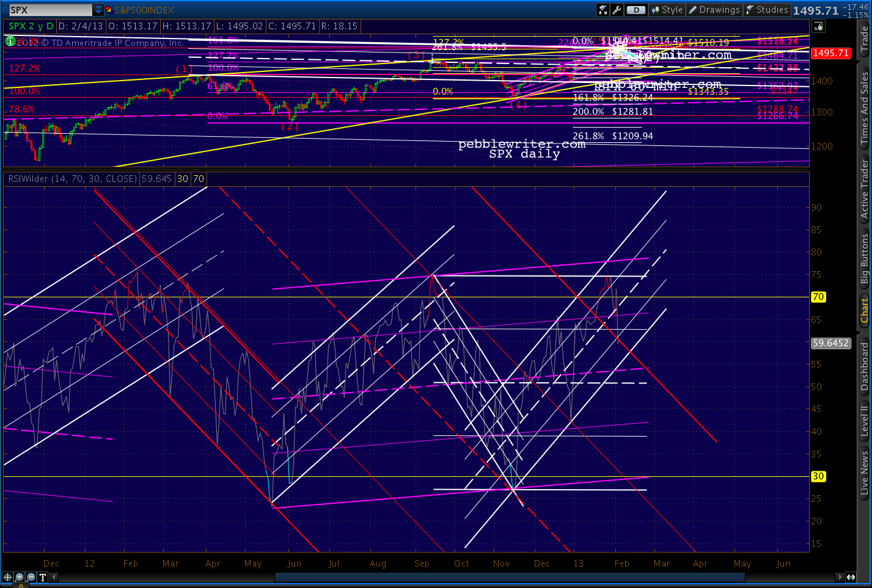Click the C: 1495.71 close value
Image resolution: width=872 pixels, height=588 pixels.
[x=291, y=26]
